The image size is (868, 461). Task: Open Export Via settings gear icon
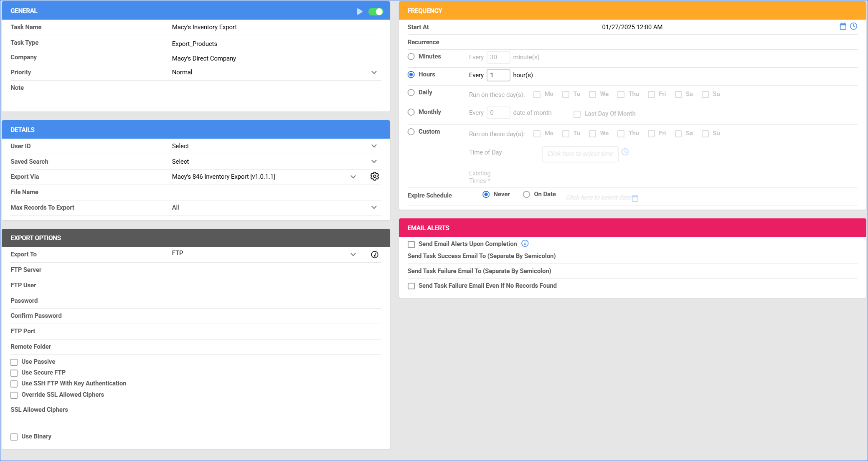pyautogui.click(x=375, y=177)
